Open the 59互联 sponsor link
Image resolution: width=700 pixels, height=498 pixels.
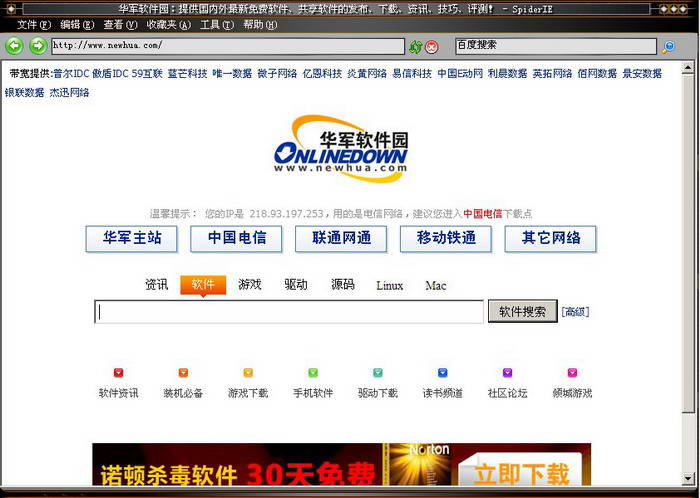[x=147, y=74]
